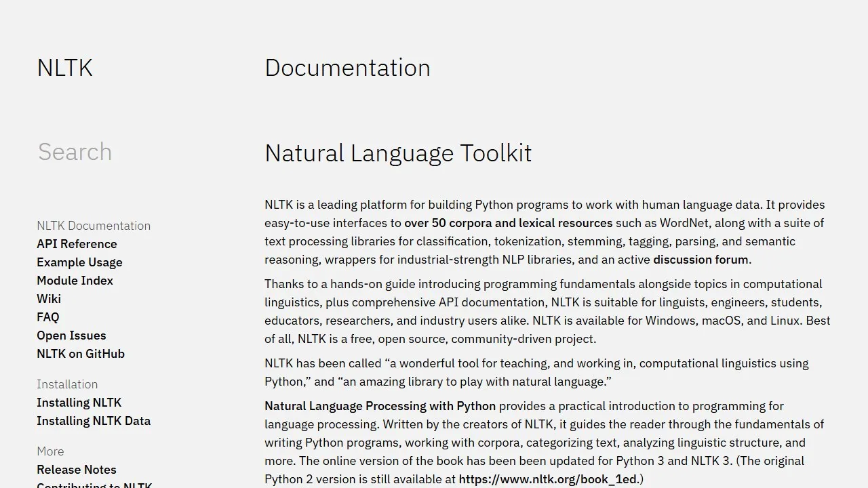Visit NLTK on GitHub

tap(81, 354)
